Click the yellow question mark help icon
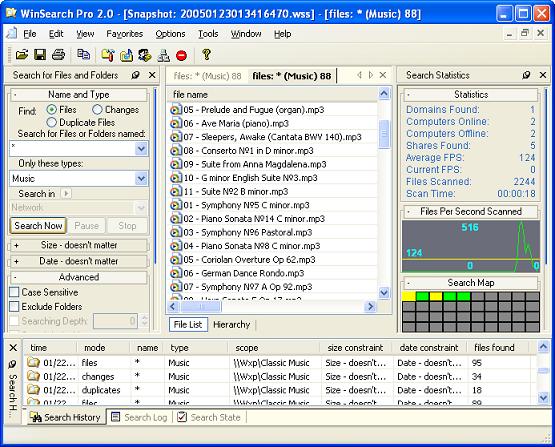This screenshot has height=447, width=555. click(206, 55)
